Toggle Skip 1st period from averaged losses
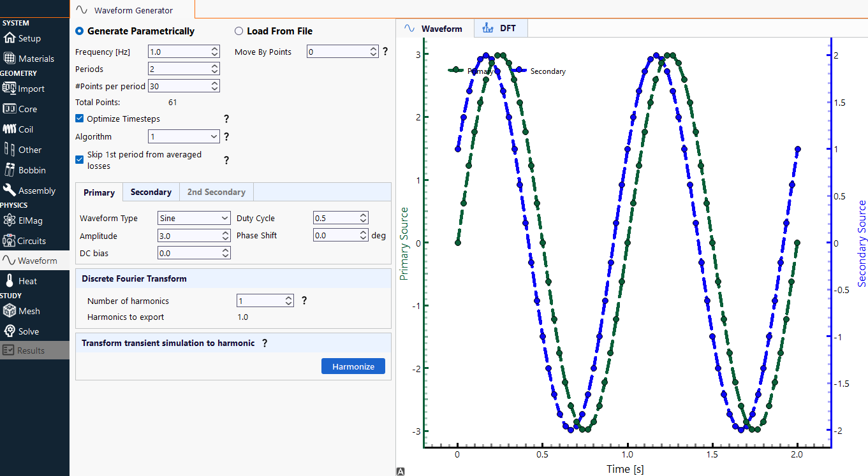This screenshot has height=476, width=868. point(80,159)
